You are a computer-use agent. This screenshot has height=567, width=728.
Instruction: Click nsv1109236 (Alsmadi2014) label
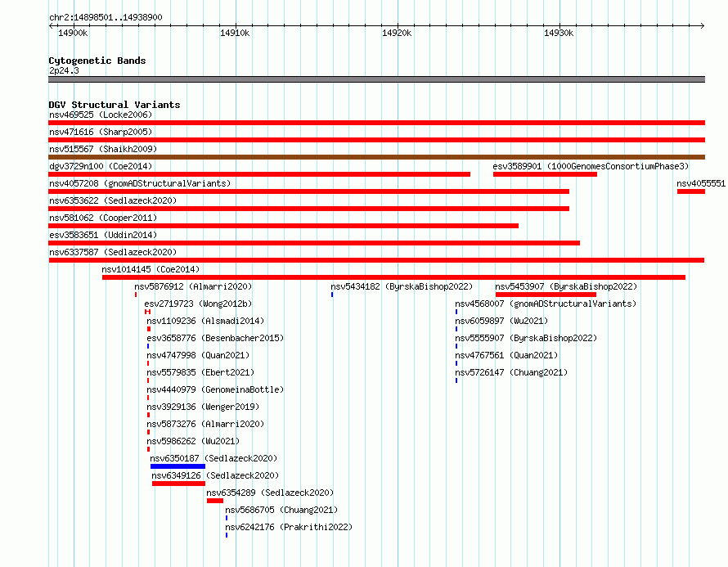[x=205, y=321]
